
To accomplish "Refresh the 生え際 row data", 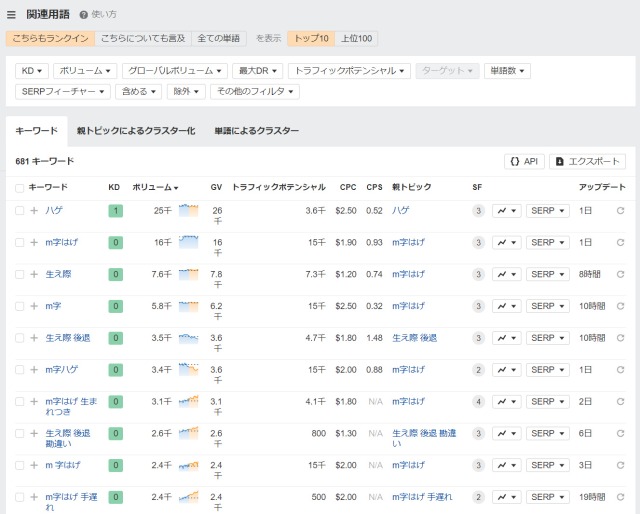I will point(620,274).
